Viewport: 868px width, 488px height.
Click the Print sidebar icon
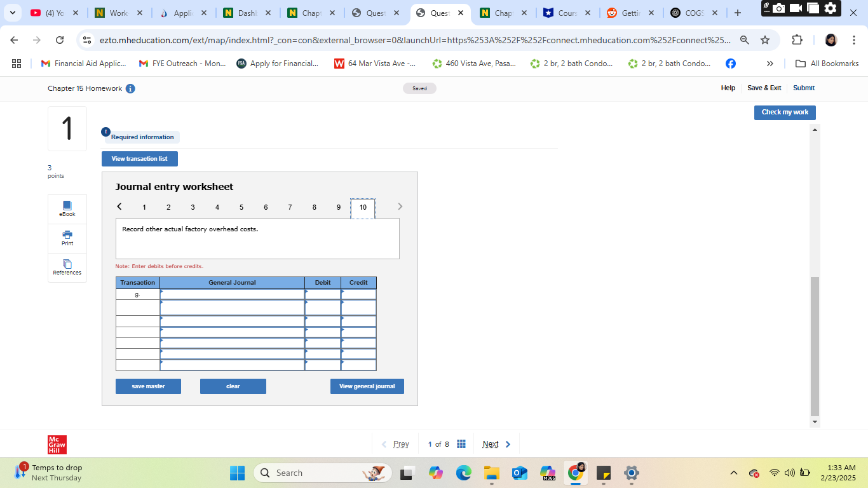point(67,238)
